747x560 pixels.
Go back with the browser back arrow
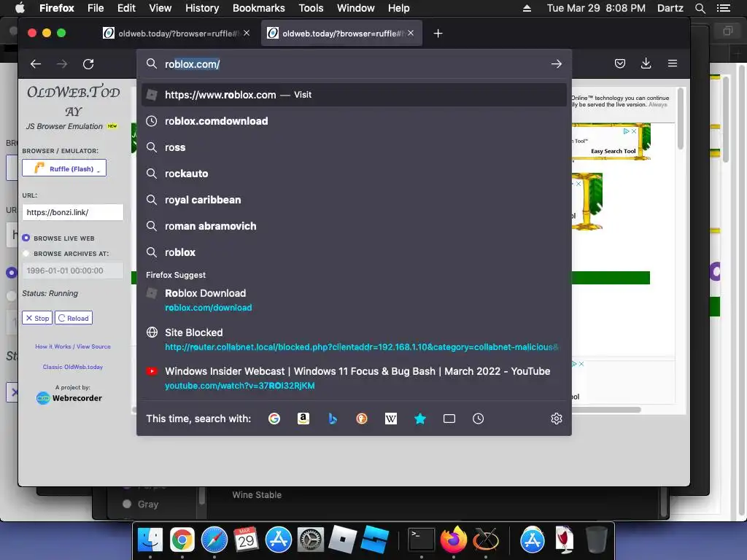coord(36,64)
